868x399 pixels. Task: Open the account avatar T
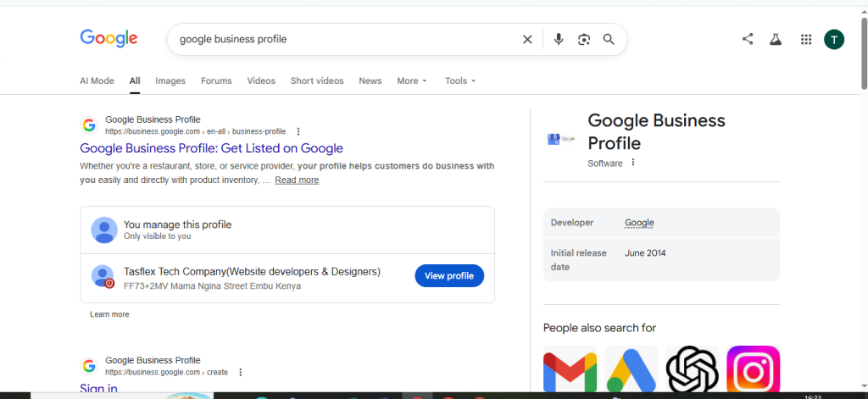[x=834, y=39]
